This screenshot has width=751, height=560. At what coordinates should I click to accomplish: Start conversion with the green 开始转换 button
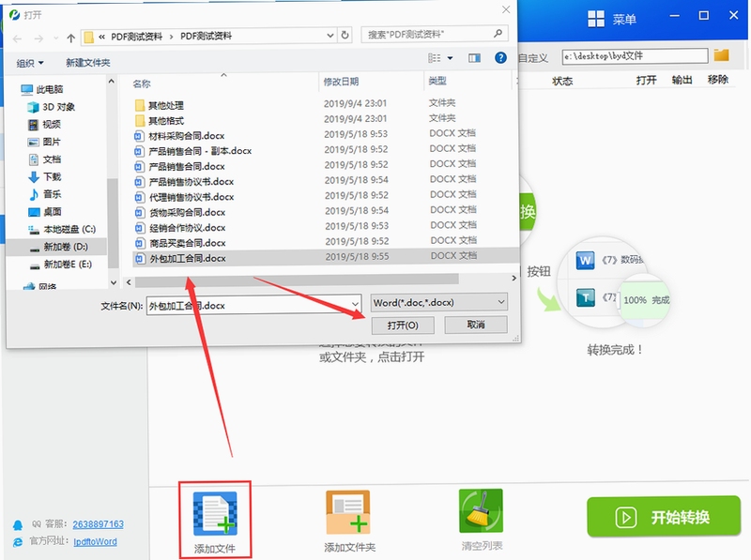pyautogui.click(x=664, y=517)
